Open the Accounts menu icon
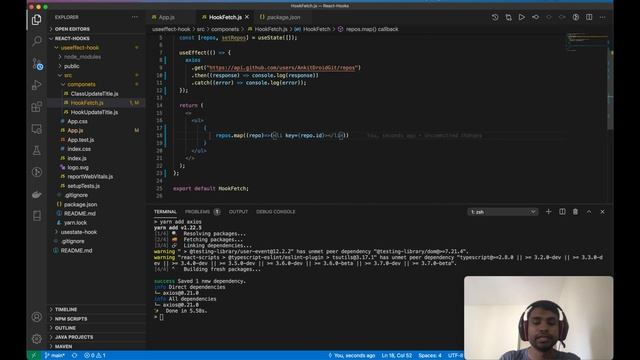 [37, 317]
